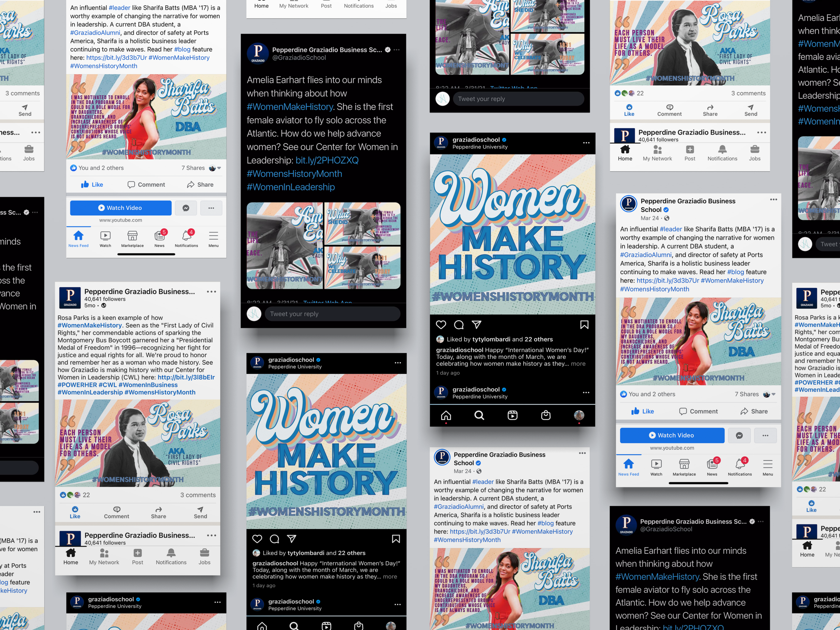Click Watch Video button in right-side Facebook card
The height and width of the screenshot is (630, 840).
click(672, 435)
